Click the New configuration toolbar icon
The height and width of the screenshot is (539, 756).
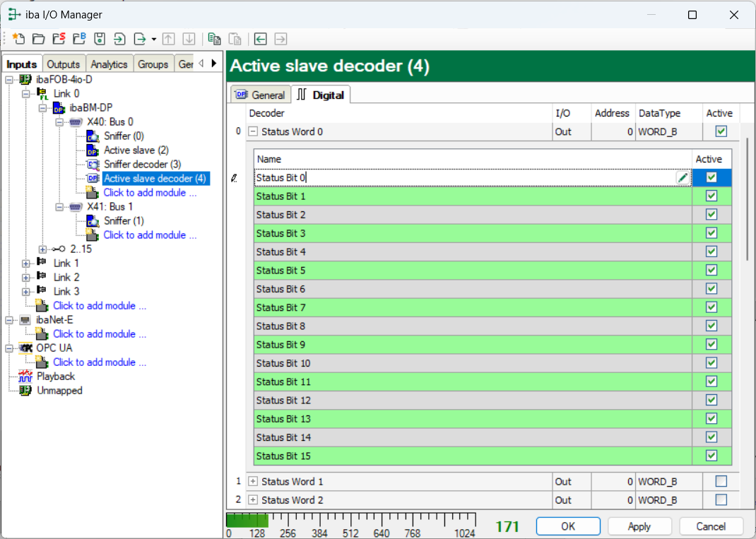[x=18, y=39]
